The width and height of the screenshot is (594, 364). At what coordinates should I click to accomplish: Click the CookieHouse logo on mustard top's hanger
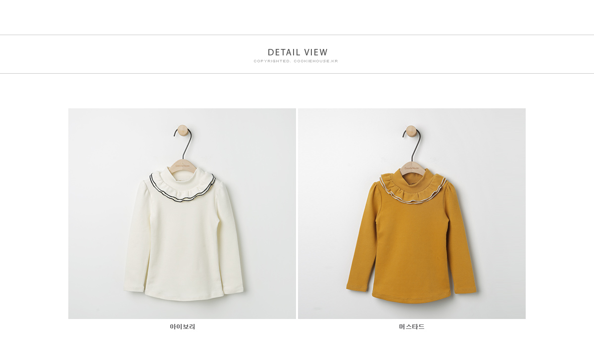pyautogui.click(x=411, y=168)
